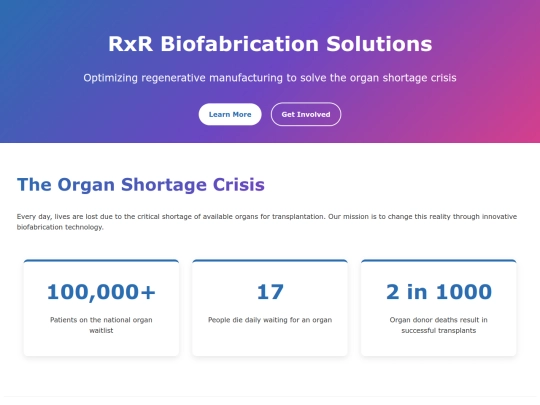Click blue accent bar atop the 17 card
Image resolution: width=540 pixels, height=405 pixels.
(270, 261)
